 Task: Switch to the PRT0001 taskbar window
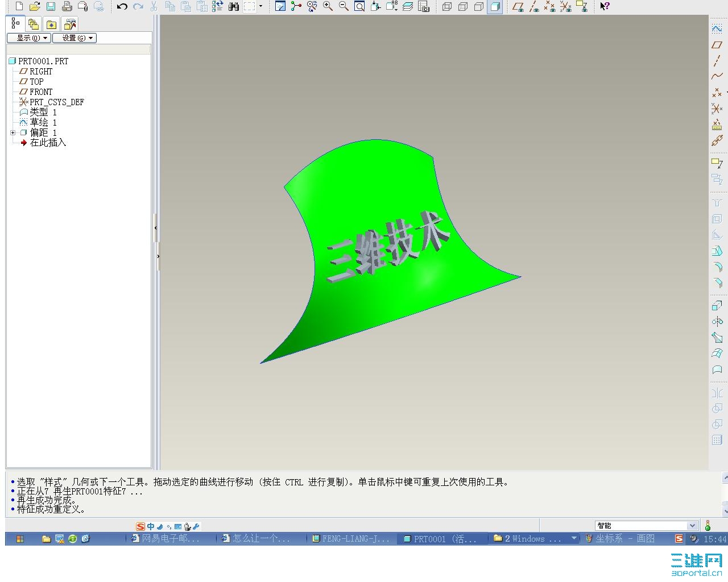(443, 539)
